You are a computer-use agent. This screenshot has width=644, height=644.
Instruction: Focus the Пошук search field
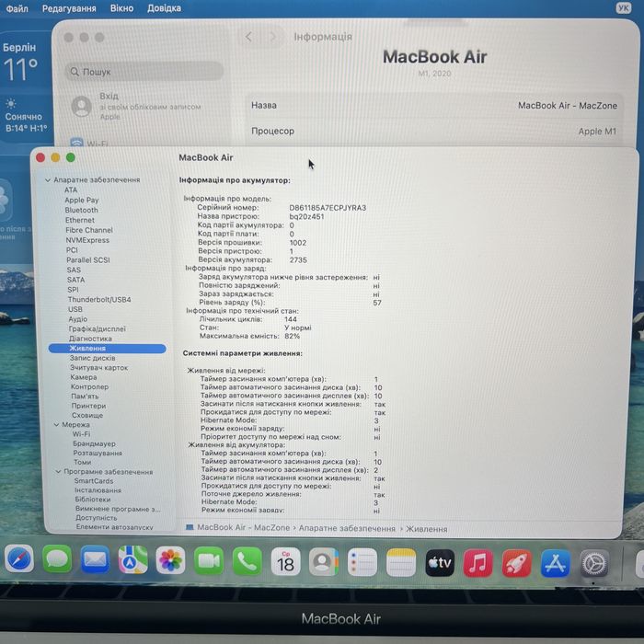pos(144,72)
